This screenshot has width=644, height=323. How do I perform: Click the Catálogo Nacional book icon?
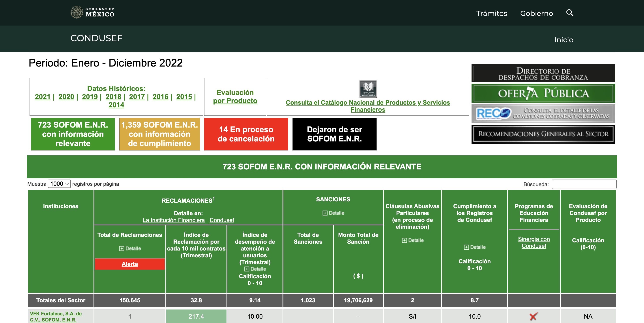tap(368, 89)
